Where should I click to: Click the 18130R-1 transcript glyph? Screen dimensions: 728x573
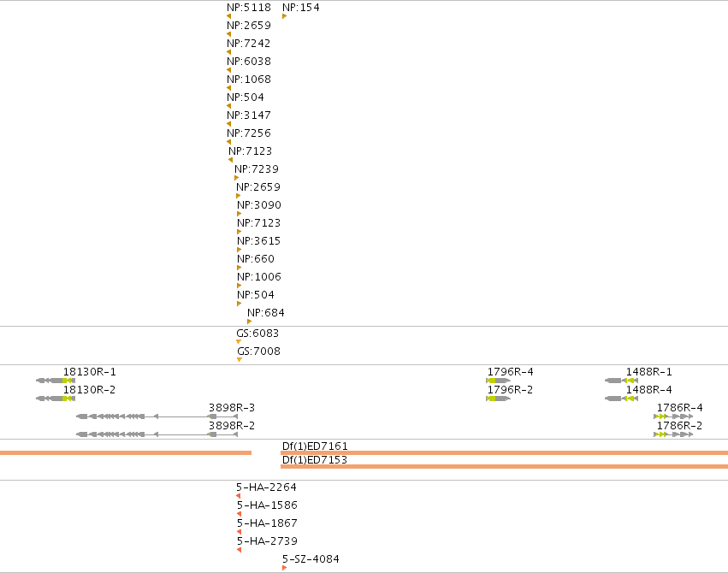(56, 381)
